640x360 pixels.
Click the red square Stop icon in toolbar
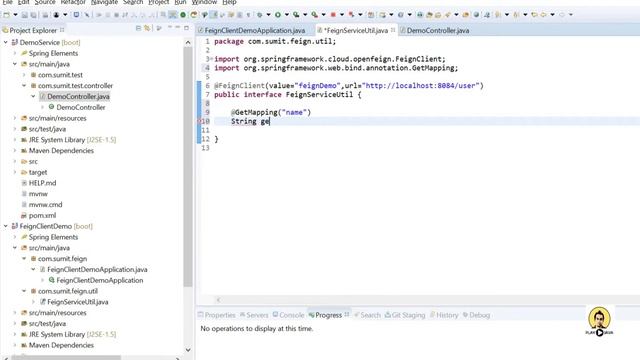333,15
